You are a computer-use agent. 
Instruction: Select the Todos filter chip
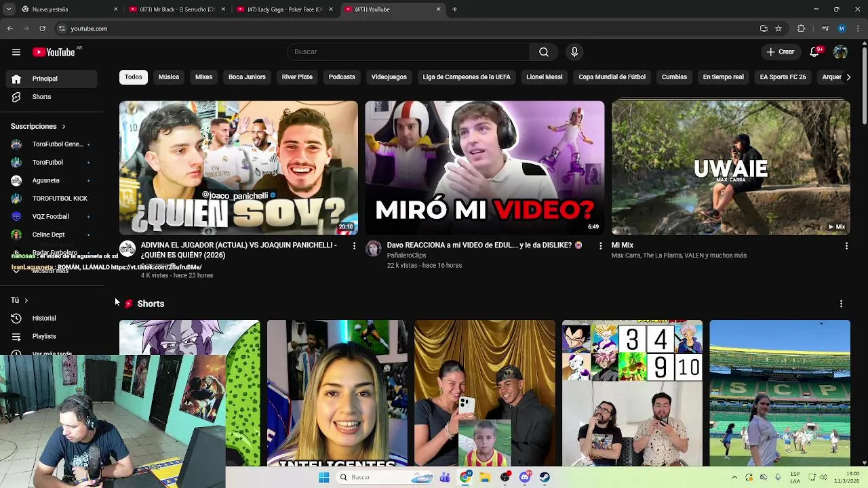point(134,77)
